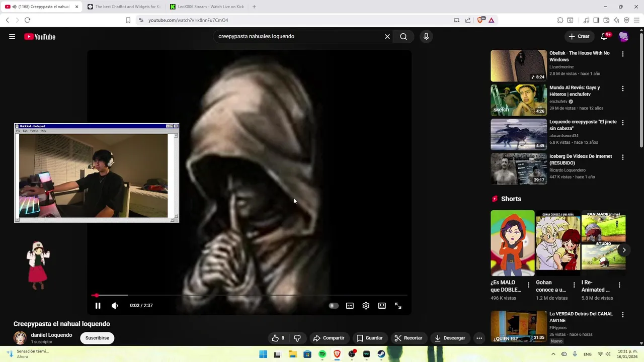Viewport: 644px width, 362px height.
Task: Open more actions below the video
Action: click(x=479, y=338)
